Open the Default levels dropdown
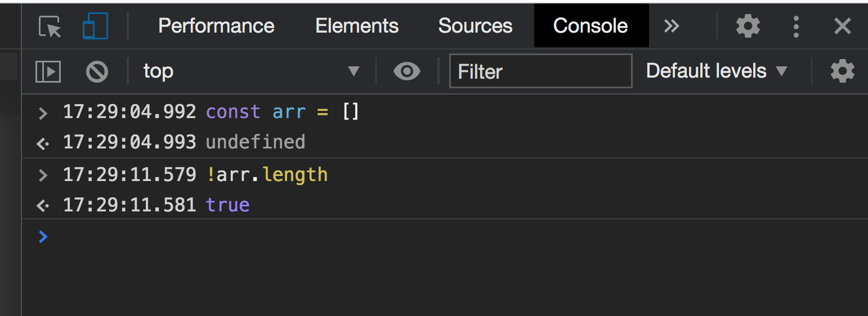 (x=717, y=71)
